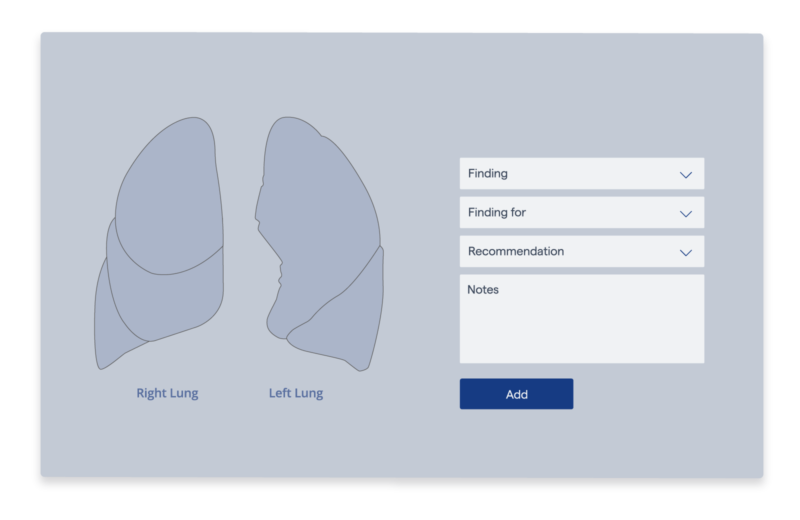Click the apex of the left lung
The width and height of the screenshot is (800, 520).
point(288,122)
